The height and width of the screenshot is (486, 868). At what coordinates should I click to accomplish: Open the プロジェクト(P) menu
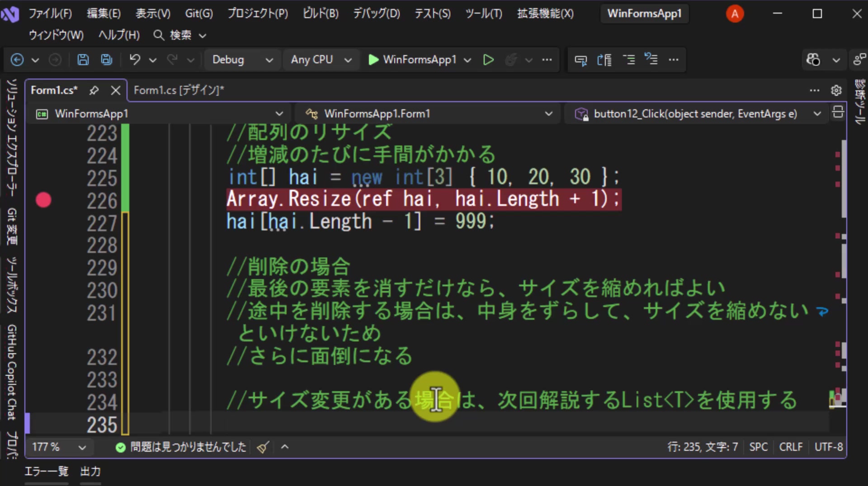(x=257, y=14)
